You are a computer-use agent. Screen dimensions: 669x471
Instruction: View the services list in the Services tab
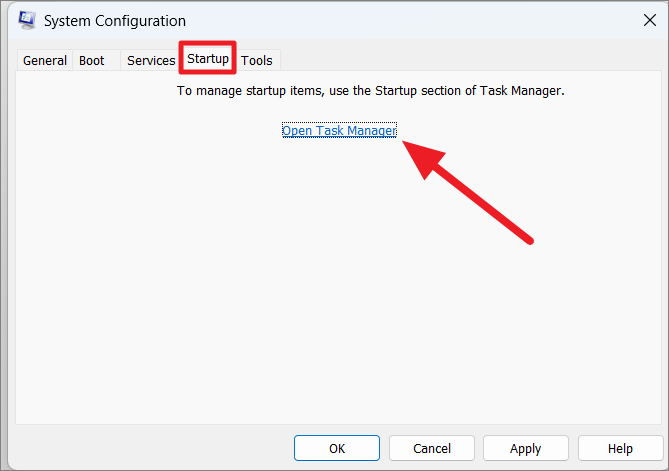point(151,61)
